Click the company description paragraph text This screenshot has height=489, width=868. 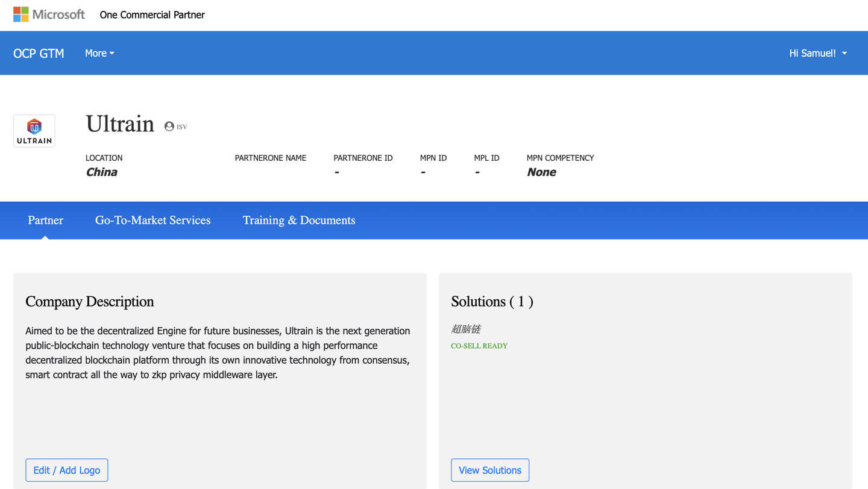pos(218,353)
